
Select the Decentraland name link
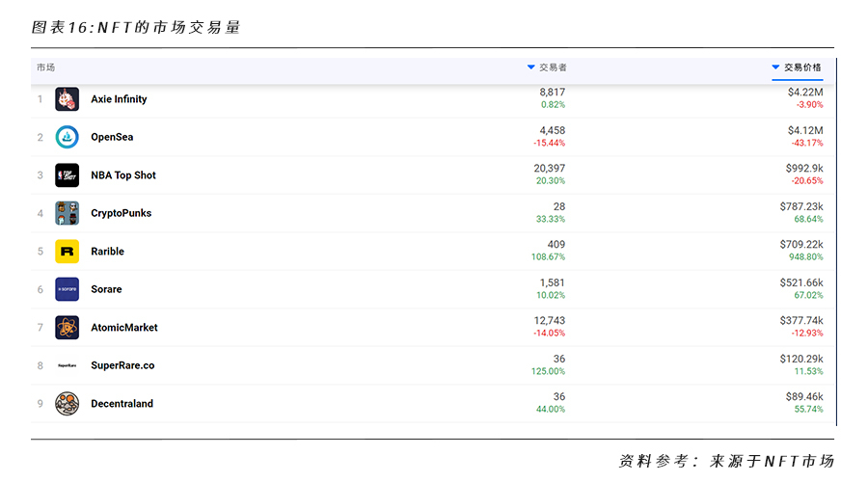tap(122, 404)
